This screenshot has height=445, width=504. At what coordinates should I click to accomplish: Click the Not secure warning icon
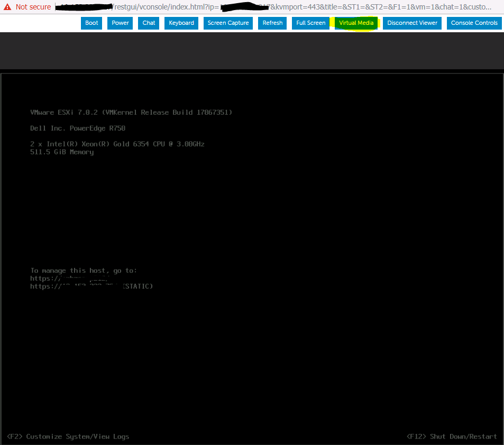pyautogui.click(x=7, y=7)
